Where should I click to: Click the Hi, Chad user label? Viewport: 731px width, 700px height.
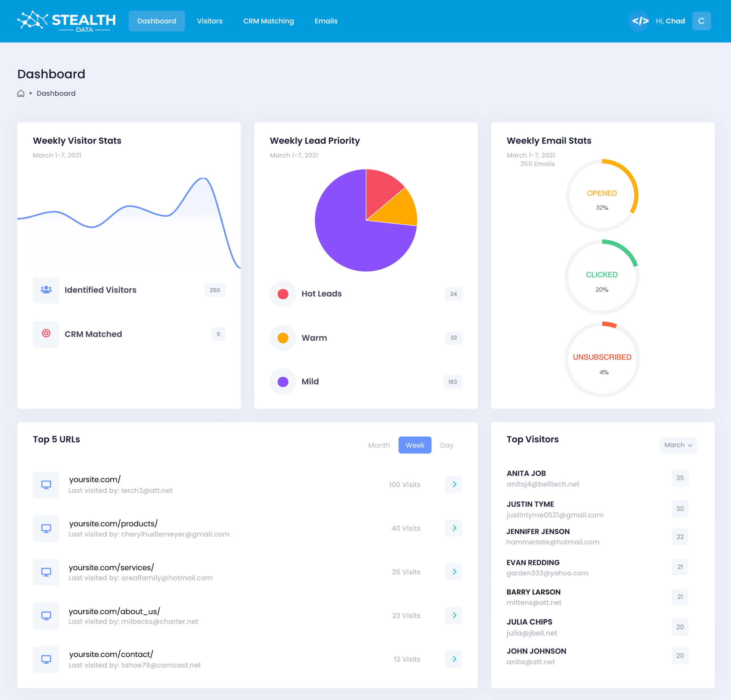click(x=670, y=21)
